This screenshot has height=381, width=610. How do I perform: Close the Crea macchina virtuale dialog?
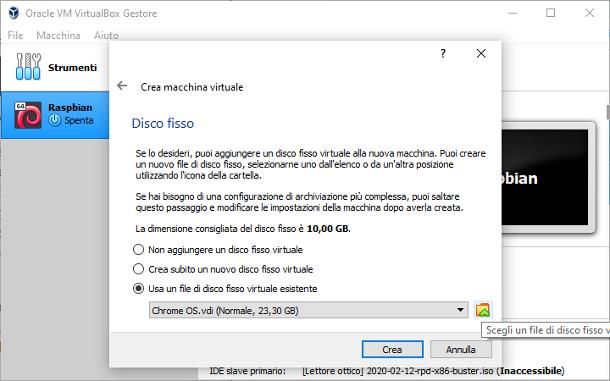click(x=481, y=53)
